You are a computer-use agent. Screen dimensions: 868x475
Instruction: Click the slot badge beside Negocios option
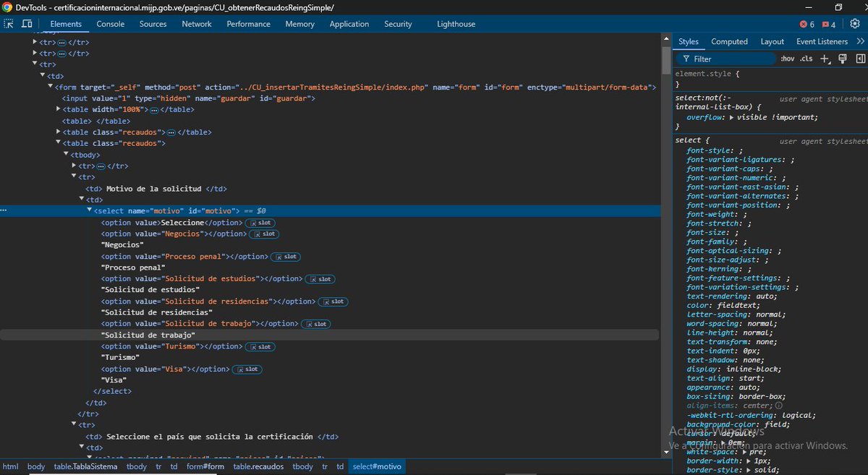click(x=264, y=234)
